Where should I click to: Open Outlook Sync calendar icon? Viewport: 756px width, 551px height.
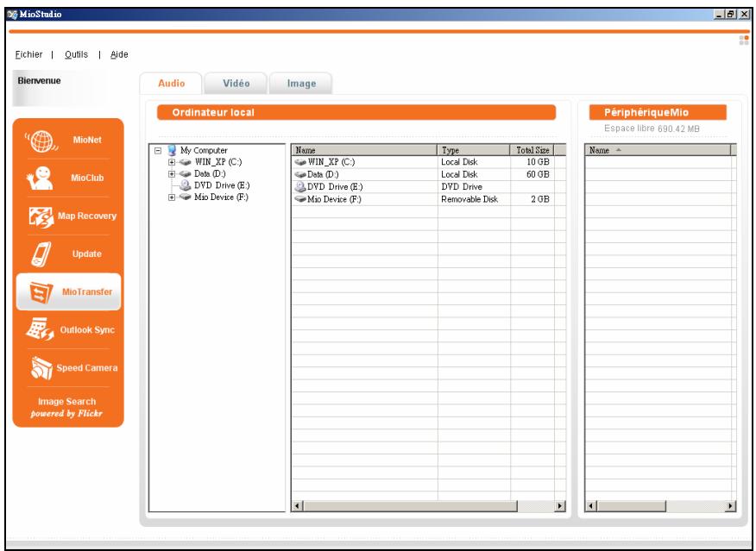pyautogui.click(x=40, y=329)
